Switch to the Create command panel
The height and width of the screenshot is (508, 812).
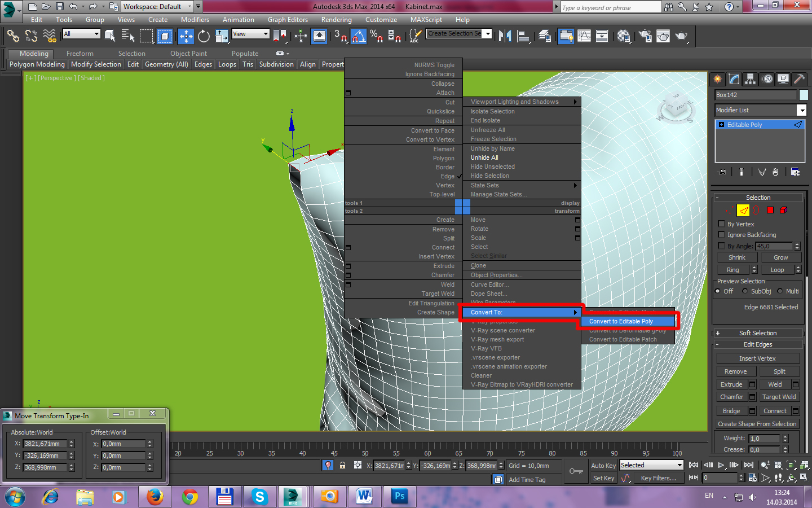coord(718,79)
